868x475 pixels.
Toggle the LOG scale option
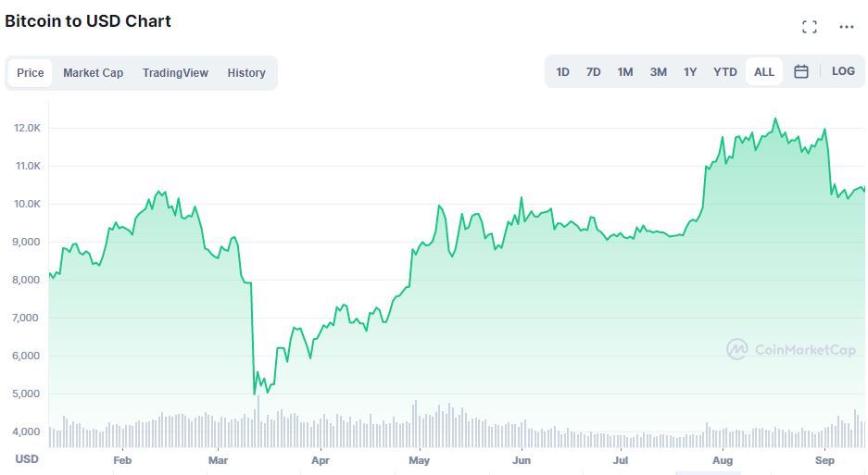pos(843,71)
